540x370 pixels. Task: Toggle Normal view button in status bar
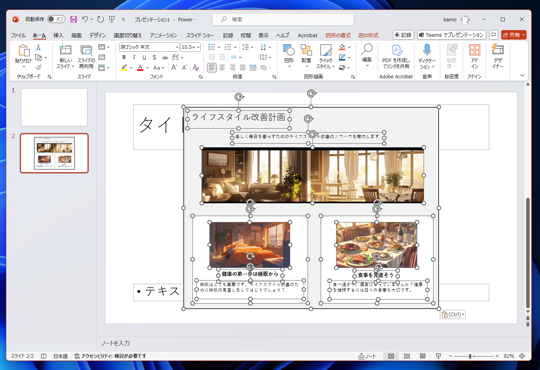(x=391, y=356)
